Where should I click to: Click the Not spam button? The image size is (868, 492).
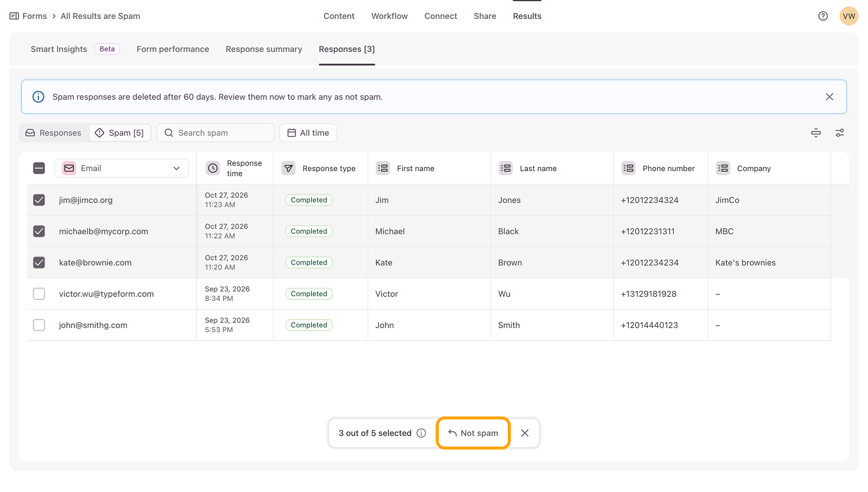tap(473, 433)
